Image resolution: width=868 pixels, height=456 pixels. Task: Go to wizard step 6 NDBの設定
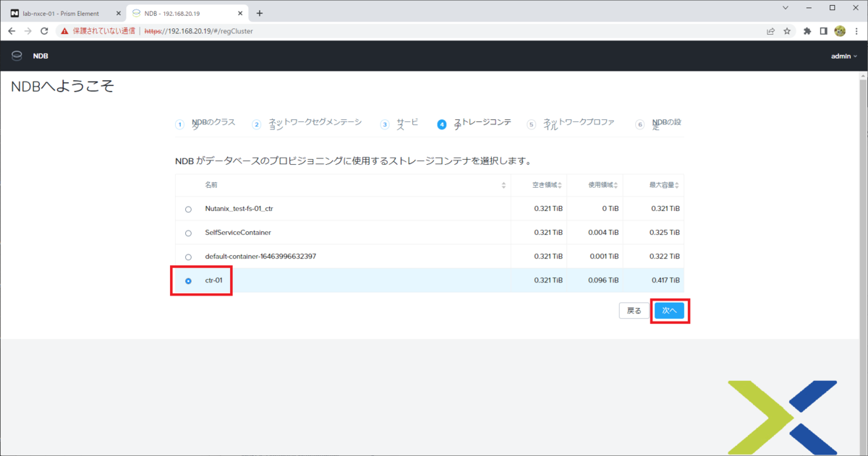(x=658, y=124)
